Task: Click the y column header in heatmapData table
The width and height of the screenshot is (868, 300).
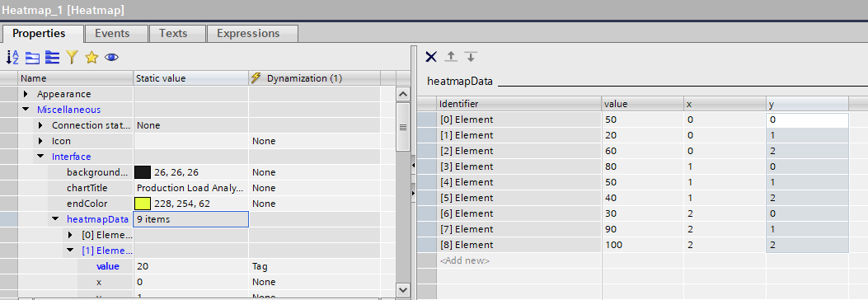Action: pos(807,104)
